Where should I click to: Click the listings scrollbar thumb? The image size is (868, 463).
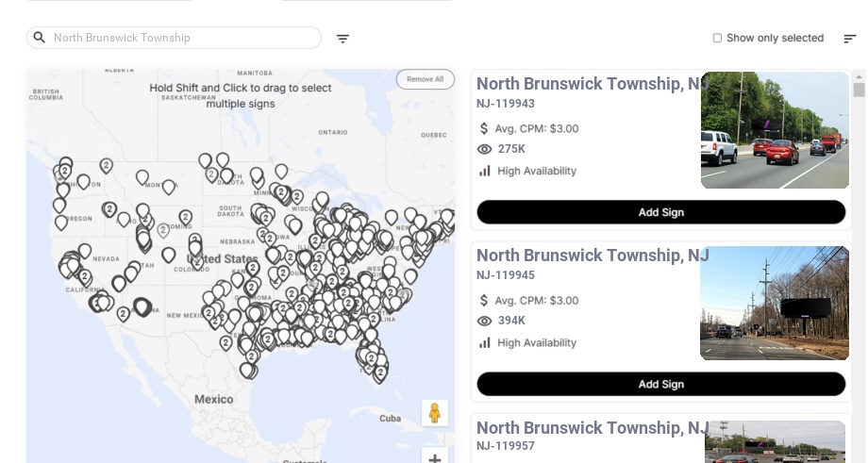(859, 90)
